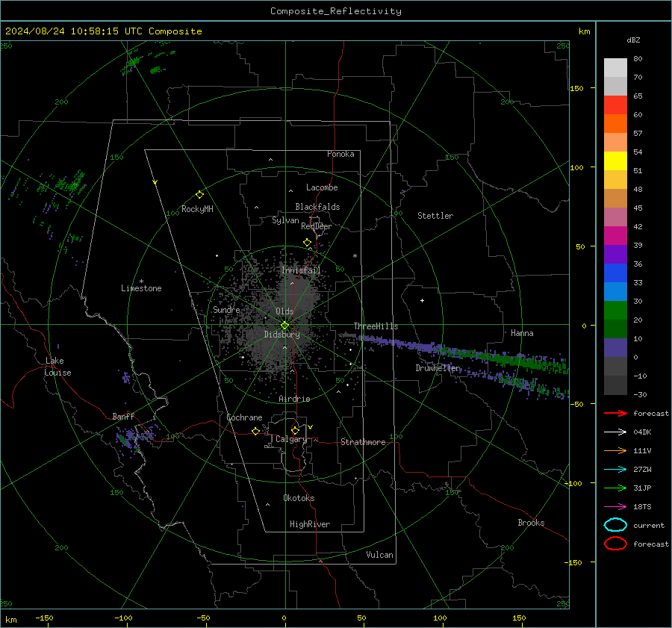Click the ThreeHills town label
672x628 pixels.
376,326
